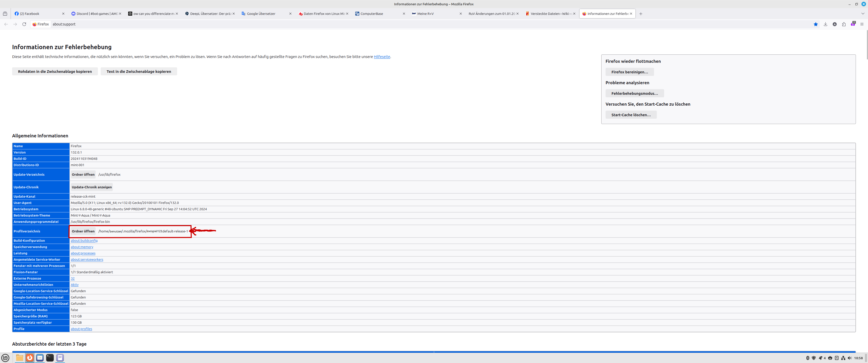Open the about:memory link
Screen dimensions: 868x363
(x=82, y=247)
